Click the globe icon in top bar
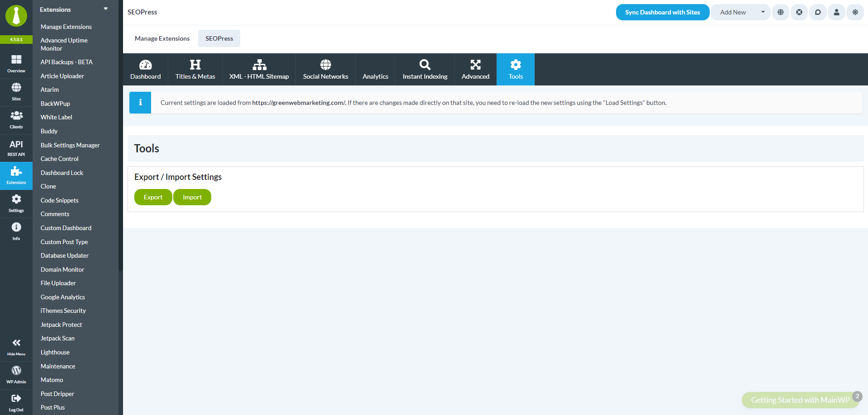This screenshot has height=415, width=868. click(781, 12)
